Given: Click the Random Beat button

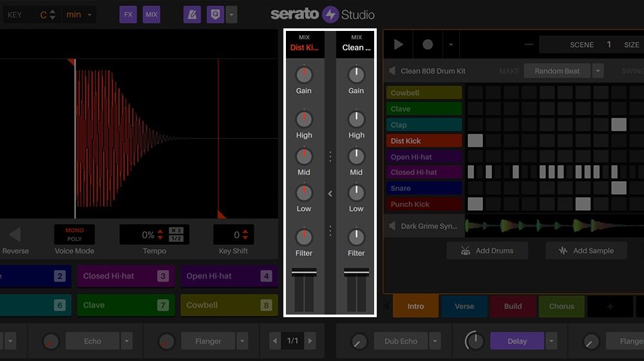Looking at the screenshot, I should [x=557, y=71].
